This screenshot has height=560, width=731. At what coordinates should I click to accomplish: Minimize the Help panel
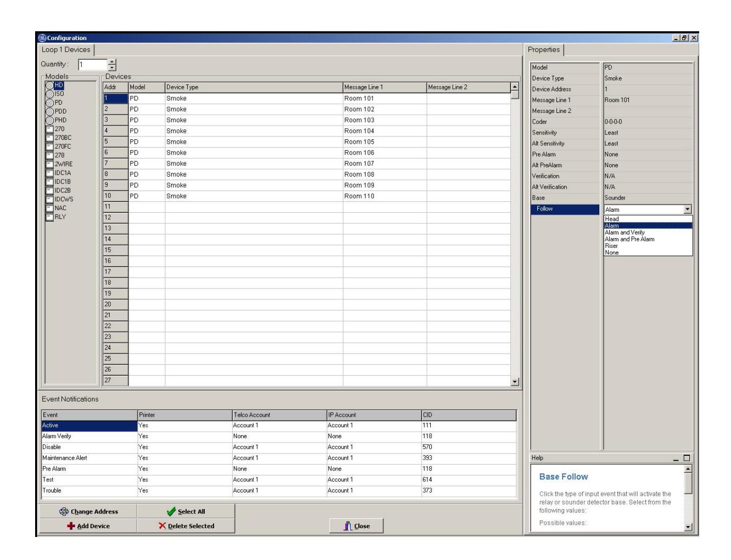(677, 458)
